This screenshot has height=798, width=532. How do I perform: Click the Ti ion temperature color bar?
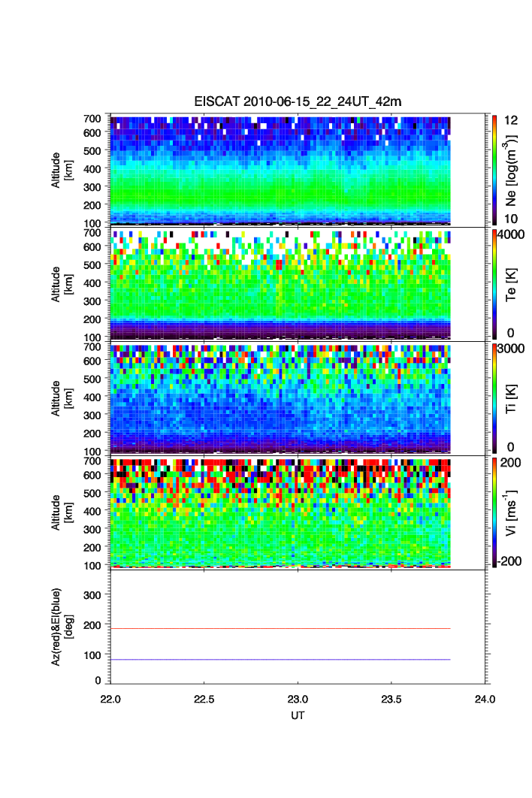pos(494,397)
